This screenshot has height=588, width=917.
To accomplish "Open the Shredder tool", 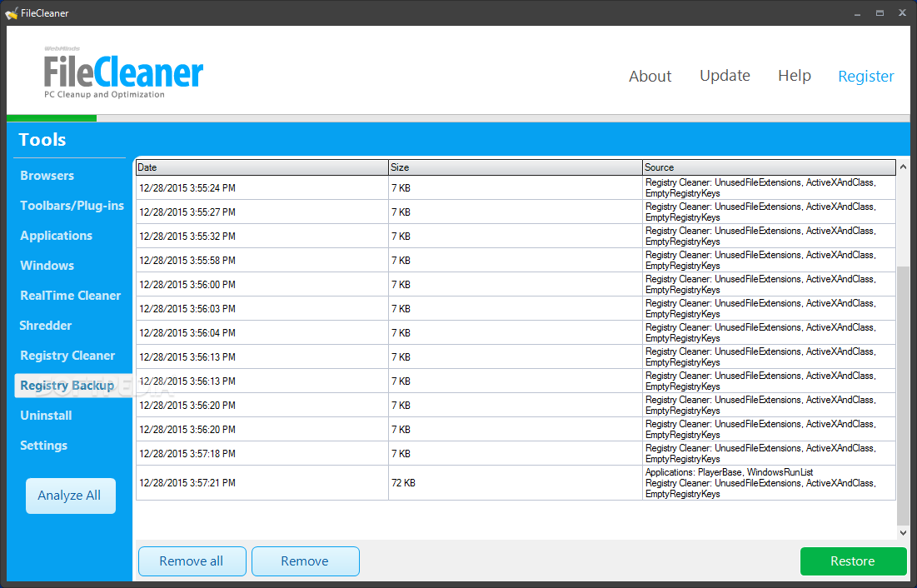I will click(x=45, y=326).
